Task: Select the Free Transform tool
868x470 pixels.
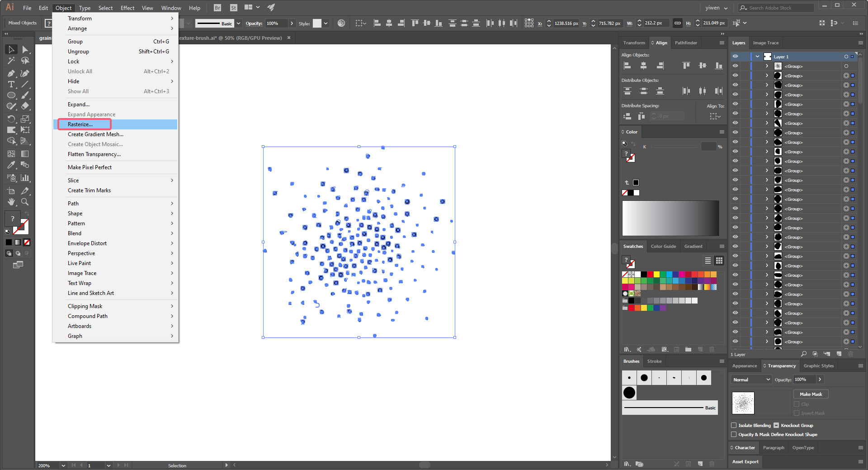Action: 25,130
